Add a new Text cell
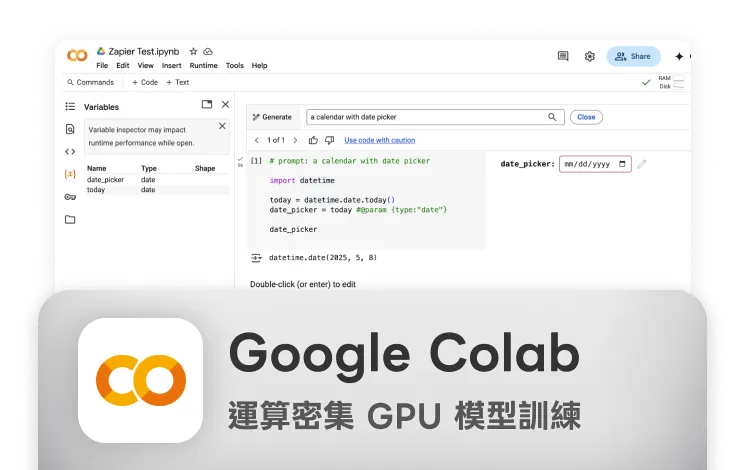Image resolution: width=744 pixels, height=470 pixels. tap(177, 82)
